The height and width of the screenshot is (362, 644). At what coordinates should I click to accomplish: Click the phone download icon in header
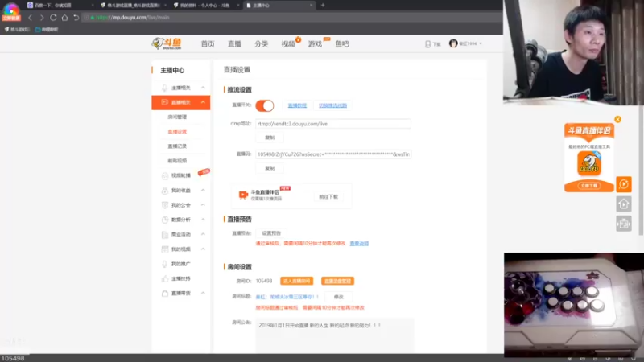(427, 44)
